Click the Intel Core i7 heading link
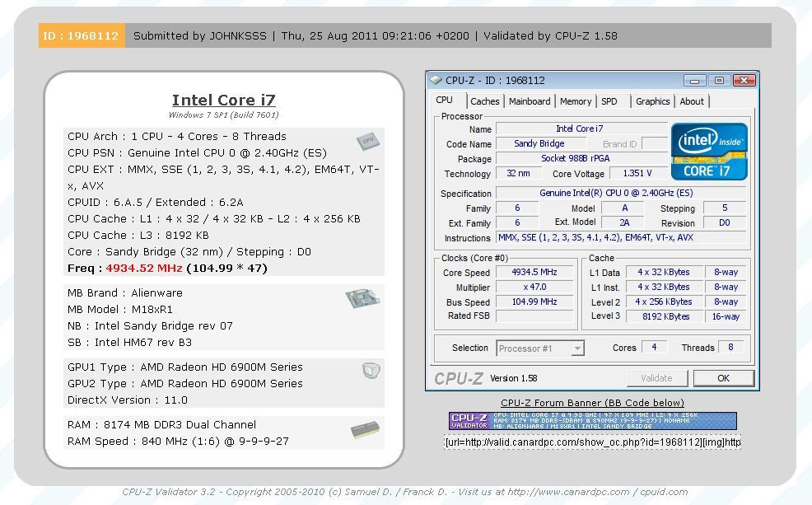Image resolution: width=812 pixels, height=505 pixels. point(224,100)
